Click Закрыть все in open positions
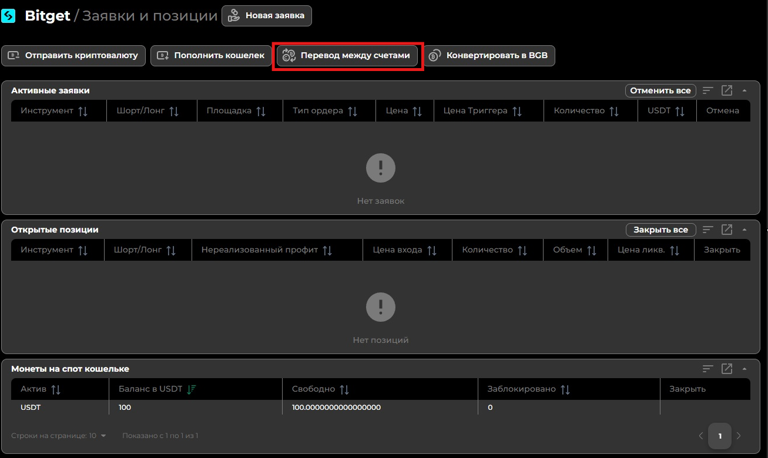768x458 pixels. (x=660, y=230)
